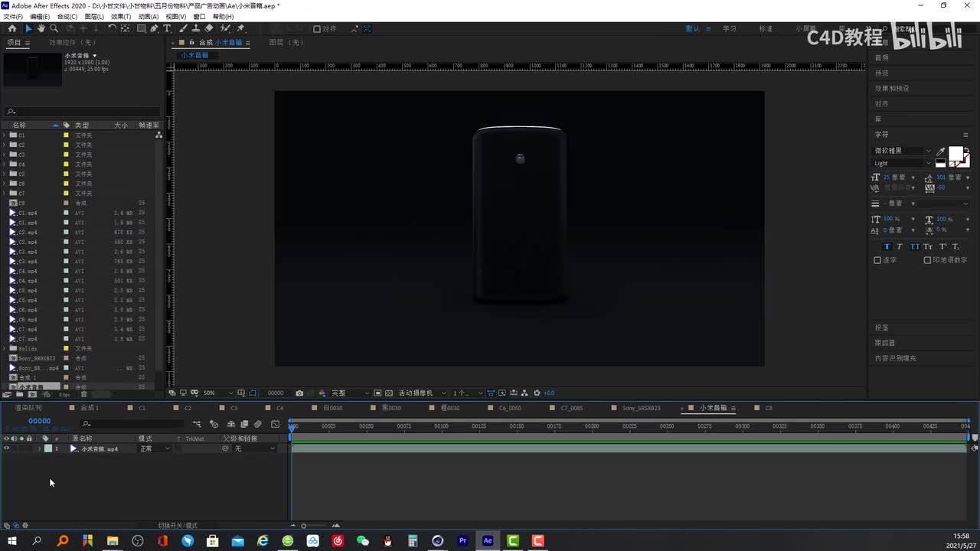The height and width of the screenshot is (551, 980).
Task: Open the 文件(F) menu
Action: click(13, 16)
